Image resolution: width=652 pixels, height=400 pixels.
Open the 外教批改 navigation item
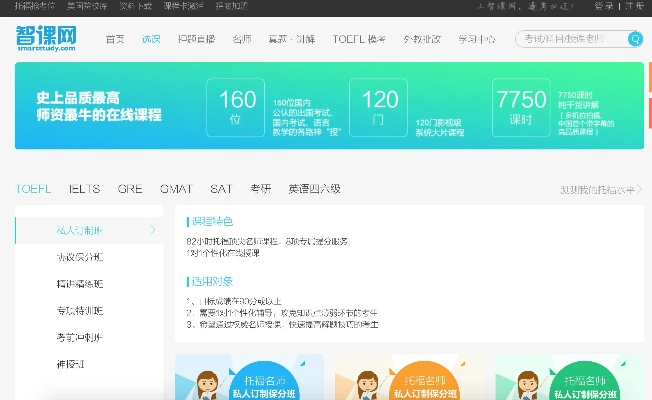coord(422,39)
